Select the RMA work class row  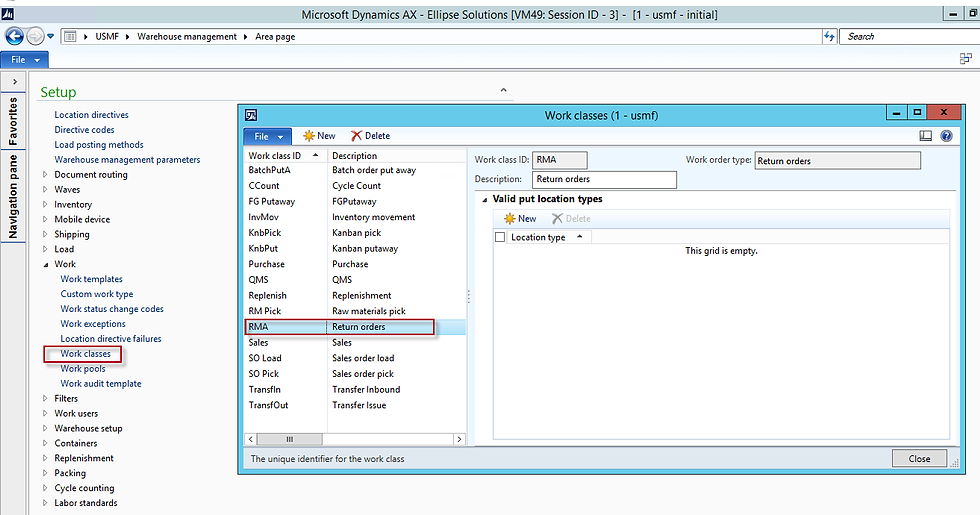(355, 327)
